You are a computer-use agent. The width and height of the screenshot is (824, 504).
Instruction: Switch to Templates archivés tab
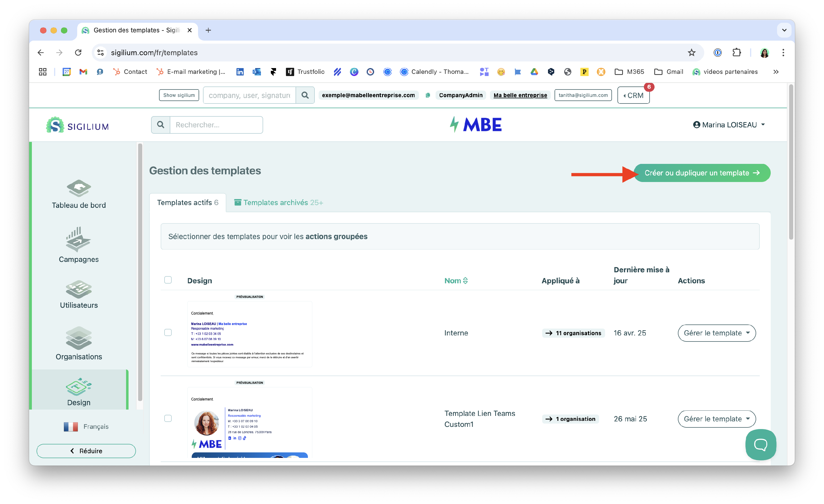tap(279, 203)
